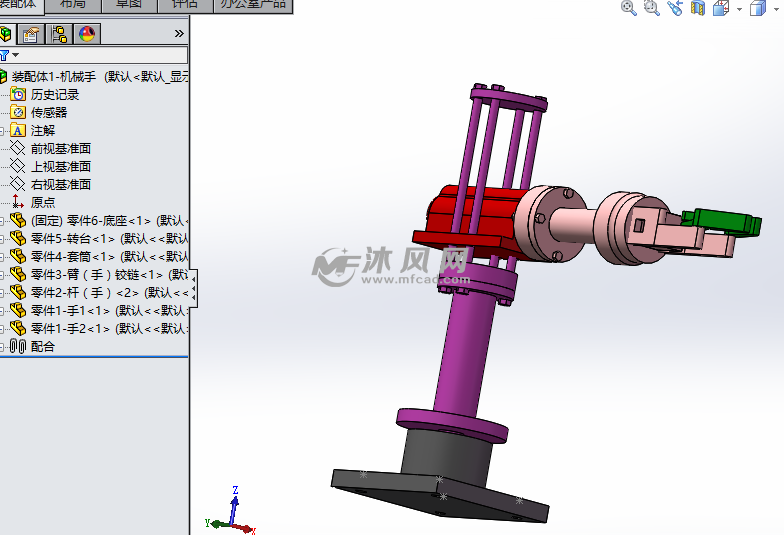
Task: Open the 办公室产品 ribbon tab
Action: 253,5
